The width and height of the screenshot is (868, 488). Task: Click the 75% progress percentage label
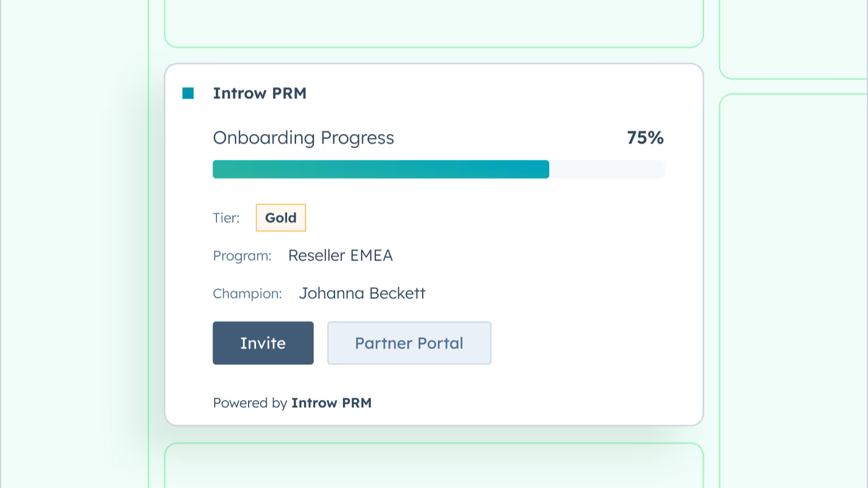pos(645,137)
